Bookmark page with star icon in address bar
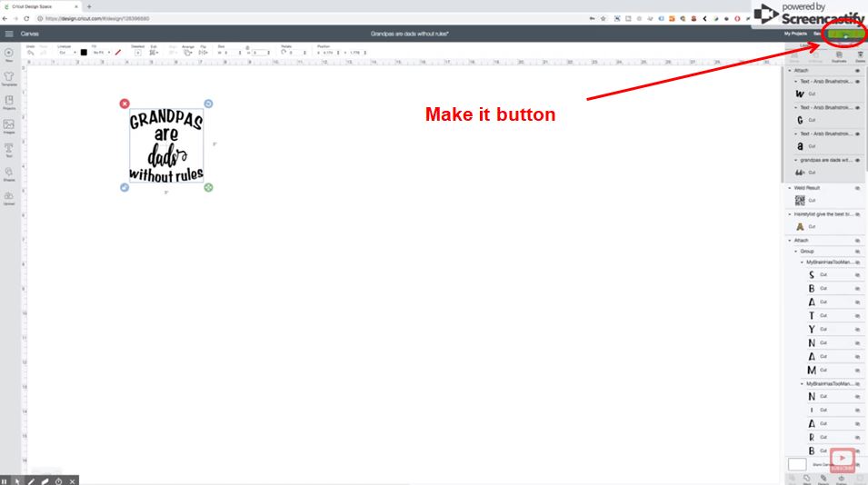 click(x=603, y=18)
